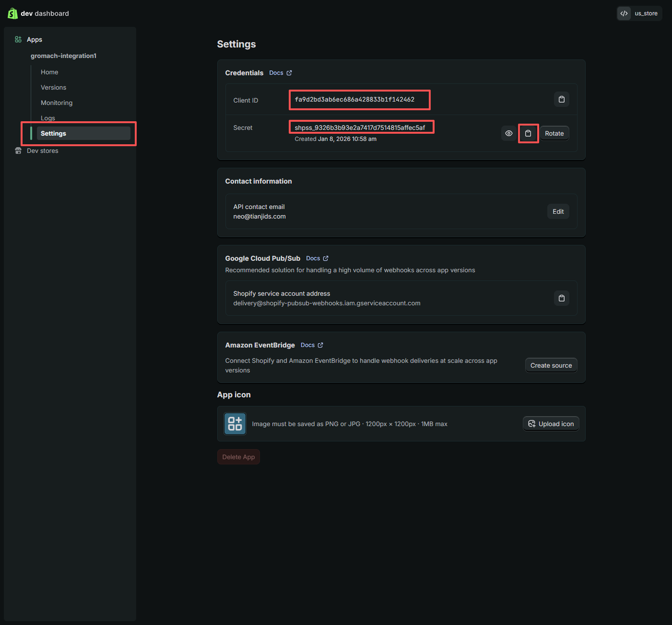This screenshot has width=672, height=625.
Task: Copy the Client ID to clipboard
Action: pos(561,99)
